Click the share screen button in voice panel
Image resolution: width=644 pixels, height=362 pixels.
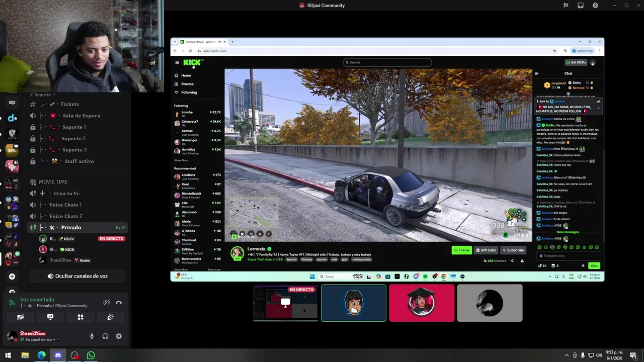[50, 317]
